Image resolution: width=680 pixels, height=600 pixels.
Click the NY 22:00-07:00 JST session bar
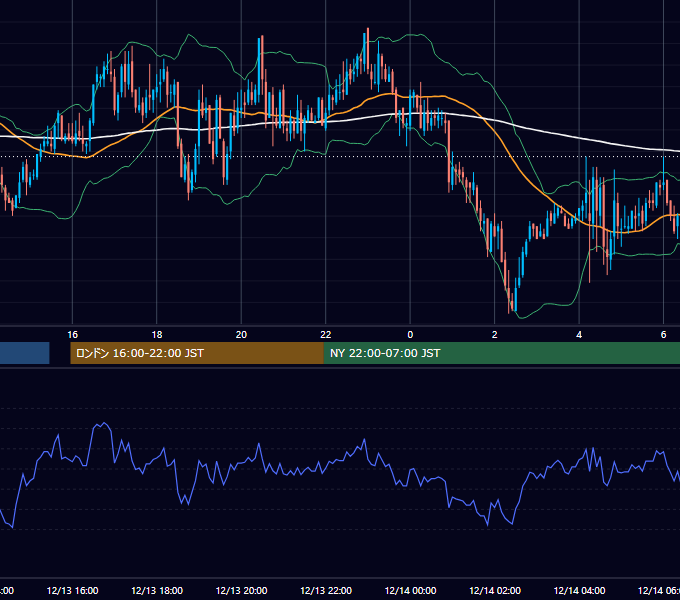pos(502,353)
